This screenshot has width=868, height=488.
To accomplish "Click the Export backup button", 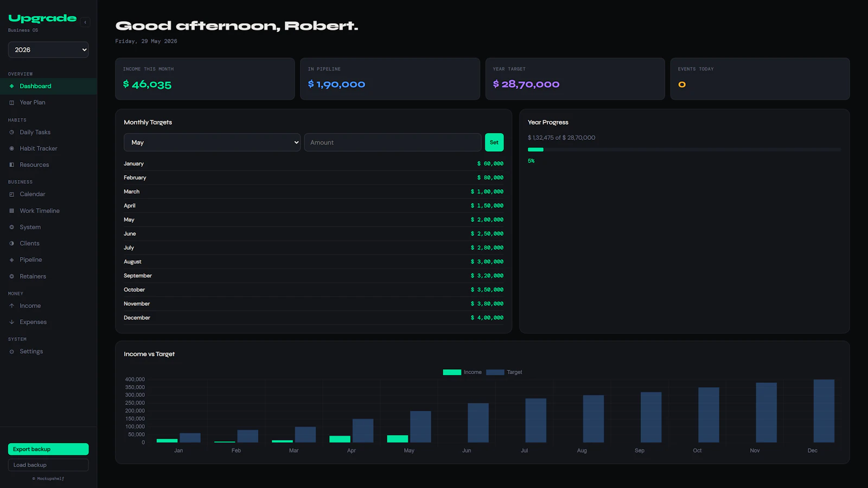I will tap(48, 449).
